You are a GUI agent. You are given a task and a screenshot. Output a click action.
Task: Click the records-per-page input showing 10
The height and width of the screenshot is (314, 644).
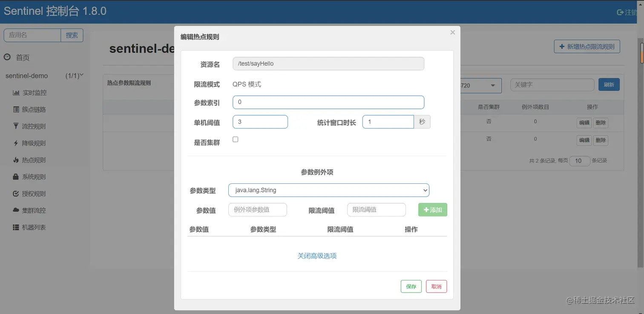579,161
